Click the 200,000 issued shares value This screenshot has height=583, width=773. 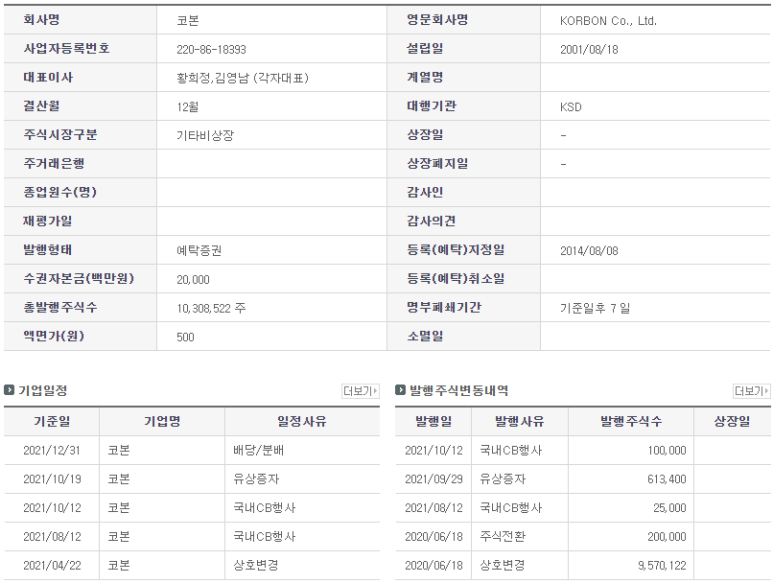coord(667,537)
